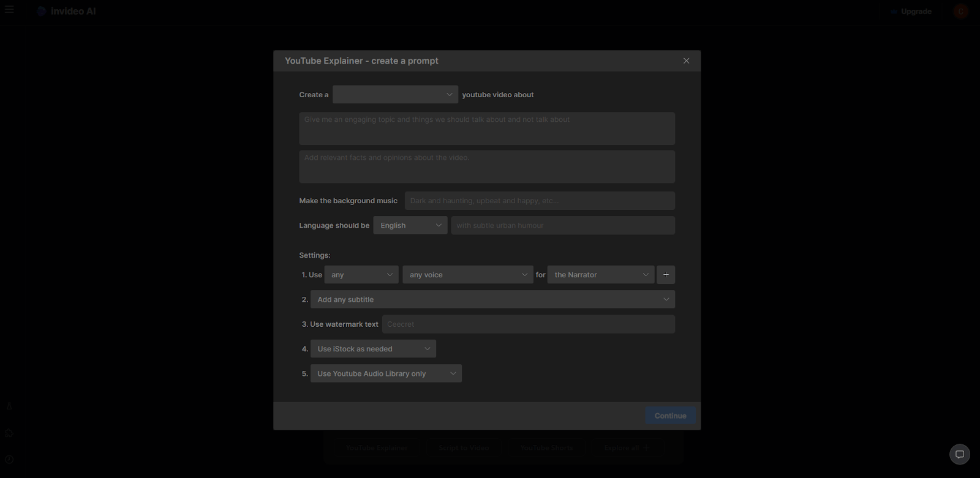
Task: Click the 'Language should be' label
Action: [x=334, y=225]
